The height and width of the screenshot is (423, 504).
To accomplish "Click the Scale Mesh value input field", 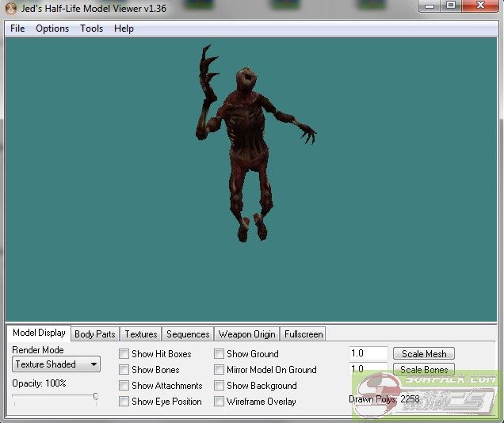I will pos(368,354).
